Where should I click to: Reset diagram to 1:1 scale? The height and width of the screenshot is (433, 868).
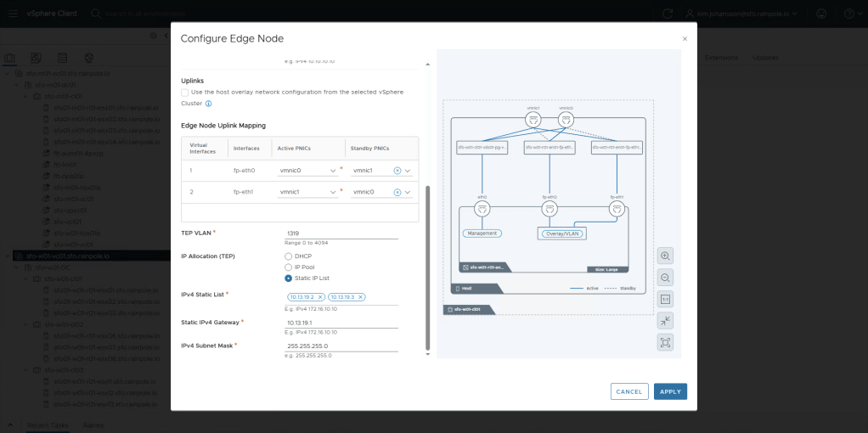665,299
